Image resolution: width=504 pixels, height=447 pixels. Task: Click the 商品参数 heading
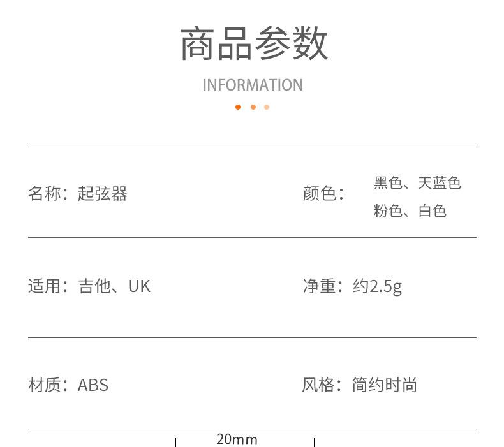(253, 45)
